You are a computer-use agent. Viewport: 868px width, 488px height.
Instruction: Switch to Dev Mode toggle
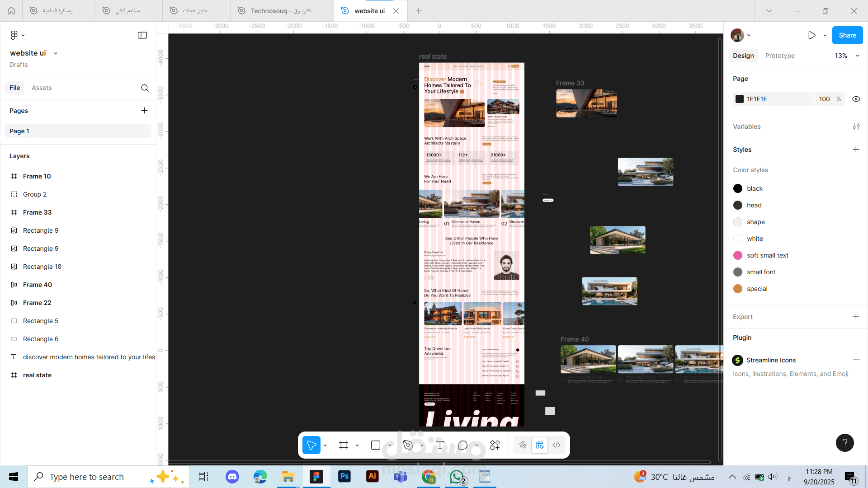(557, 446)
